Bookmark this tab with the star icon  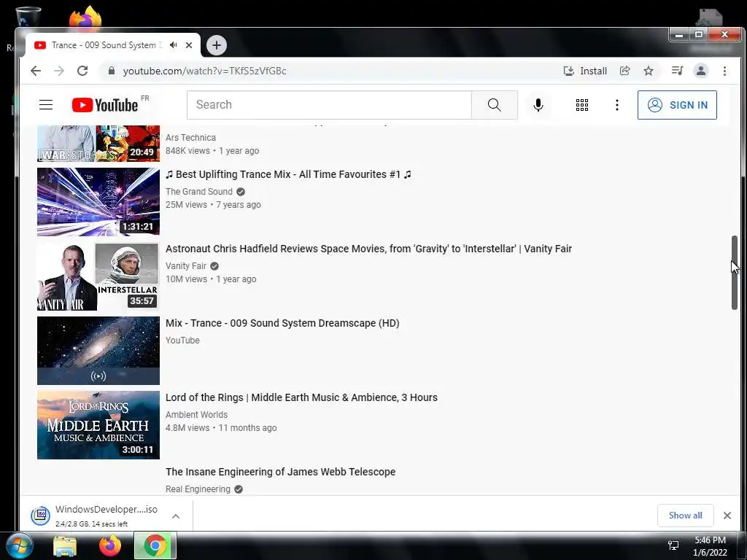coord(649,71)
